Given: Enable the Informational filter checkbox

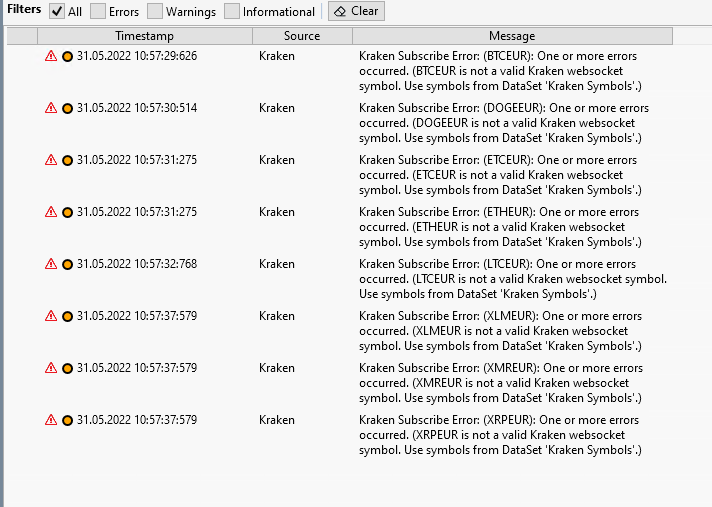Looking at the screenshot, I should coord(232,11).
